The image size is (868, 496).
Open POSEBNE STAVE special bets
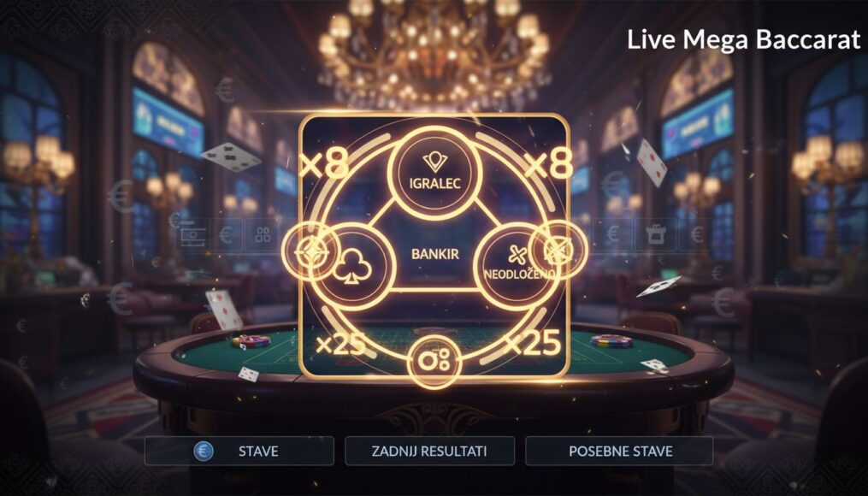(619, 452)
